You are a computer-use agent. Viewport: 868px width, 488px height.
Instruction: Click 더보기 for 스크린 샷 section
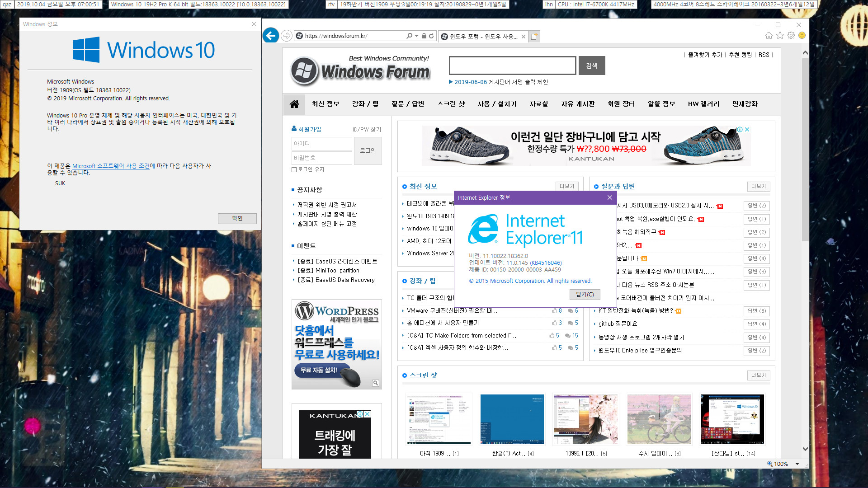759,375
